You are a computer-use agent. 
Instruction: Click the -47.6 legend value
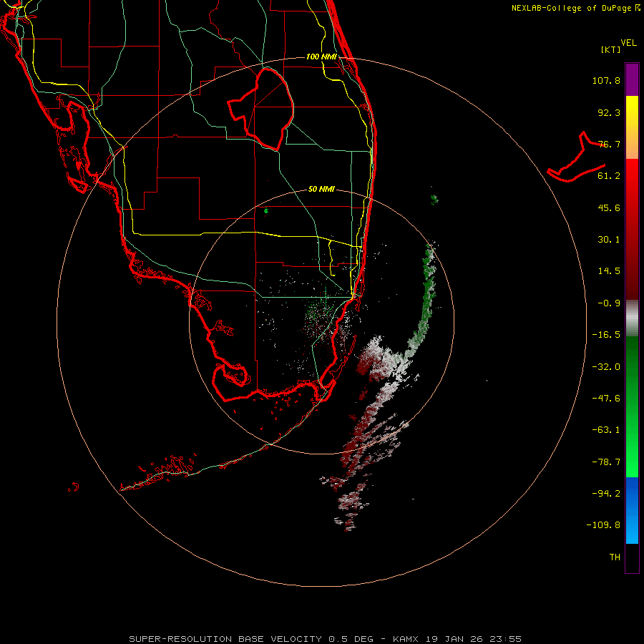tap(606, 399)
